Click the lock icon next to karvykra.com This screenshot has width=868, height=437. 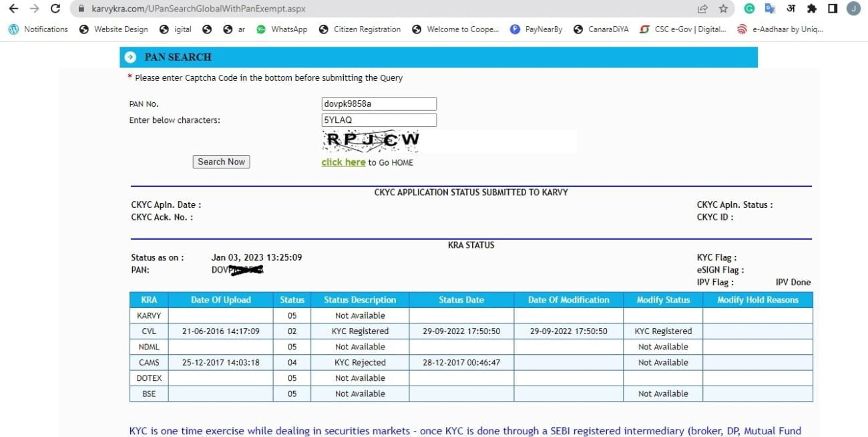coord(79,9)
